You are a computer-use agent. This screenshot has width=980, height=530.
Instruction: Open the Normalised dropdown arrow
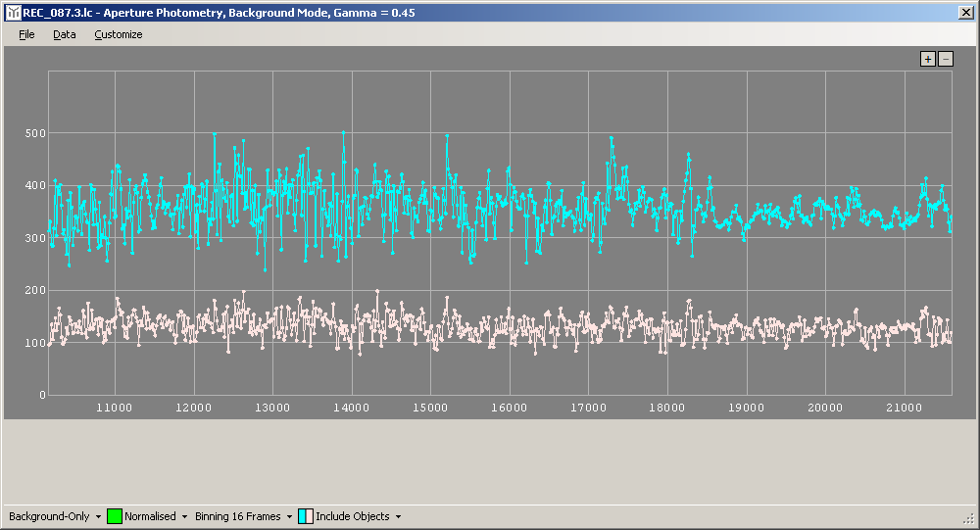click(x=184, y=517)
